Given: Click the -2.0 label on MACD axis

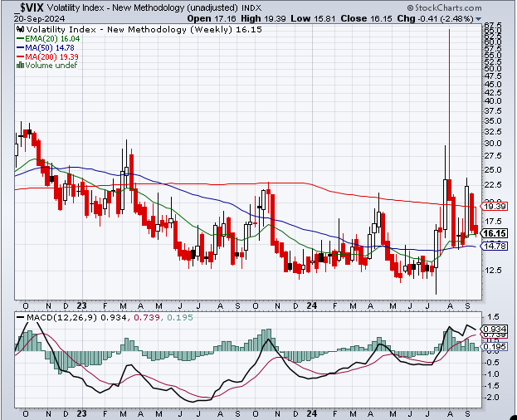Looking at the screenshot, I should point(491,398).
